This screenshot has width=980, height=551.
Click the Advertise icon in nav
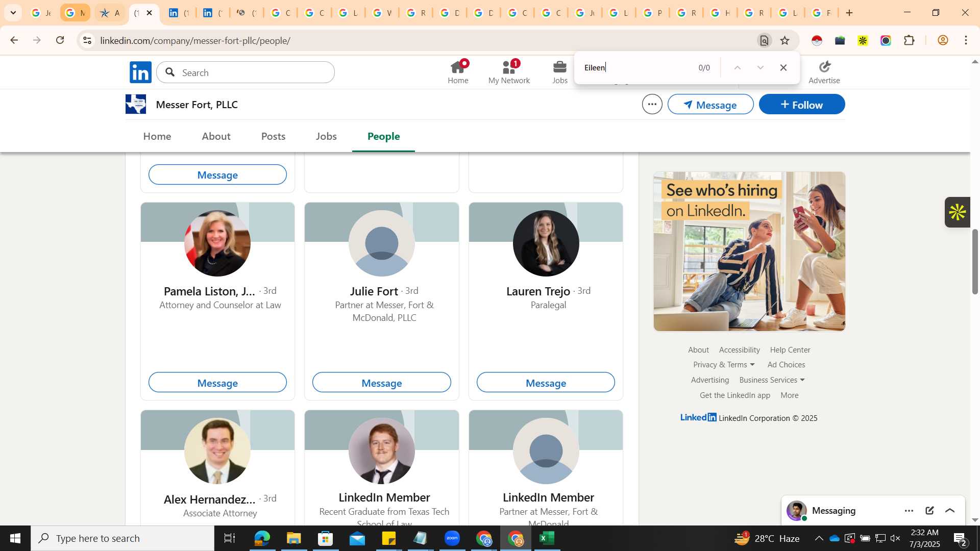(824, 72)
